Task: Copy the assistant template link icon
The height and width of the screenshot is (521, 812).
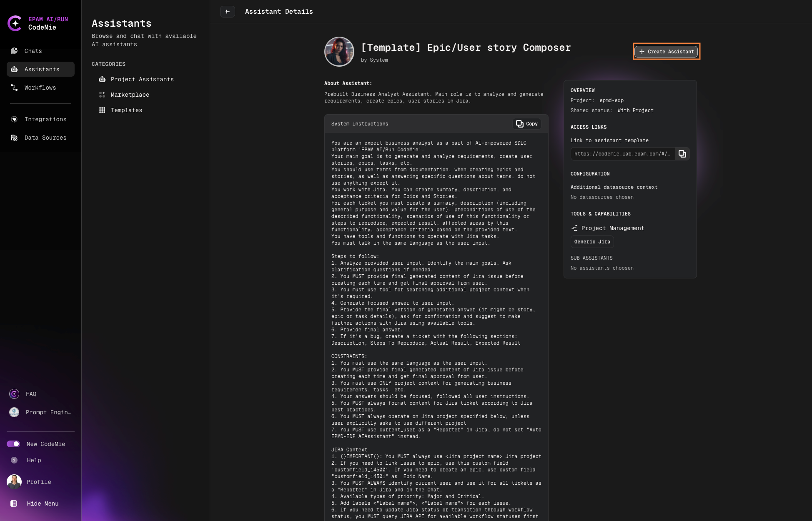Action: click(x=682, y=154)
